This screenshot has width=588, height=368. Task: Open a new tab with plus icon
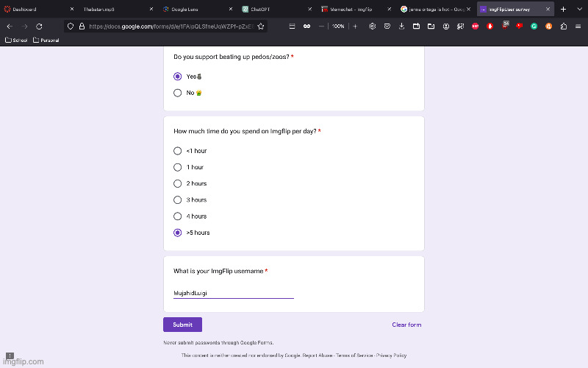click(x=563, y=9)
